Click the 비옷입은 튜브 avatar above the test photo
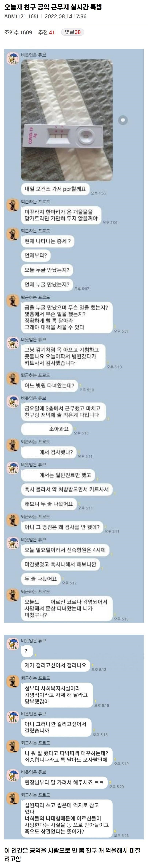This screenshot has height=868, width=148. [x=13, y=58]
